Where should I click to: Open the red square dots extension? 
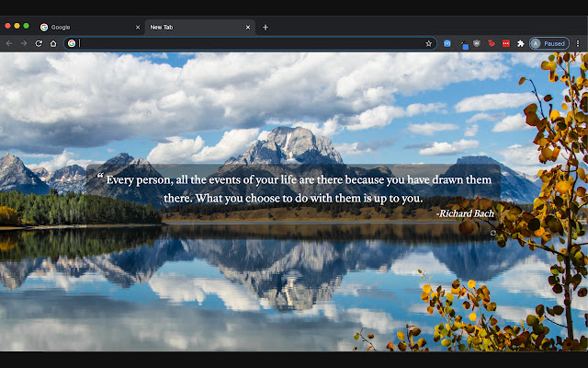[x=506, y=43]
